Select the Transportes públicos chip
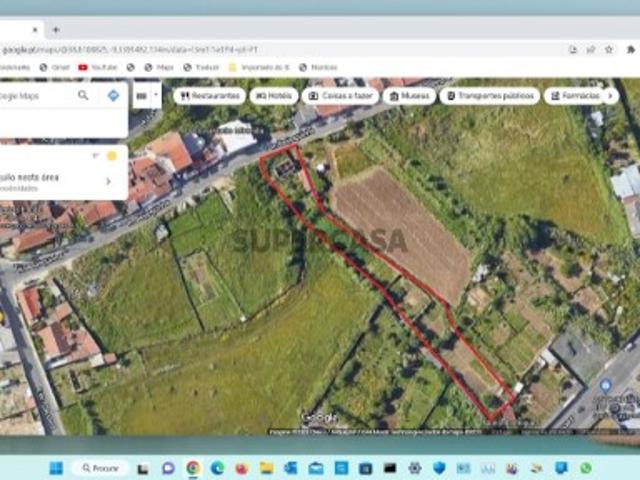 click(x=489, y=96)
